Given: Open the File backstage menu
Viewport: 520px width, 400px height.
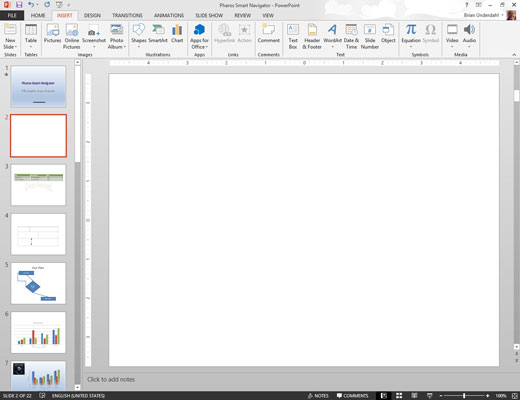Looking at the screenshot, I should pos(12,15).
